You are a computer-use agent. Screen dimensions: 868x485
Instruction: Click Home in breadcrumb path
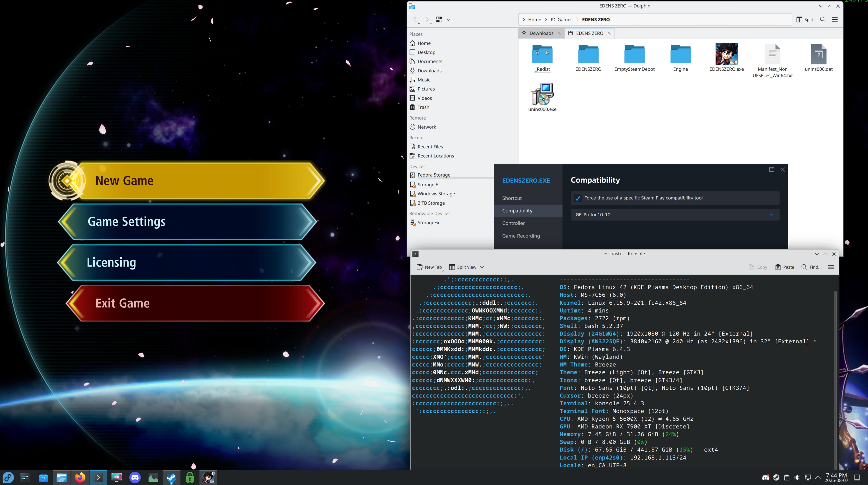tap(534, 20)
